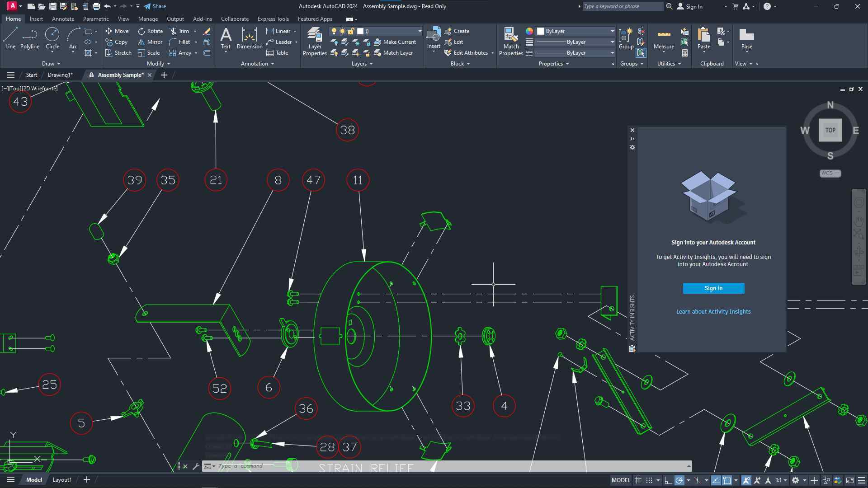This screenshot has height=488, width=868.
Task: Click the blue Sign in button
Action: pyautogui.click(x=713, y=288)
